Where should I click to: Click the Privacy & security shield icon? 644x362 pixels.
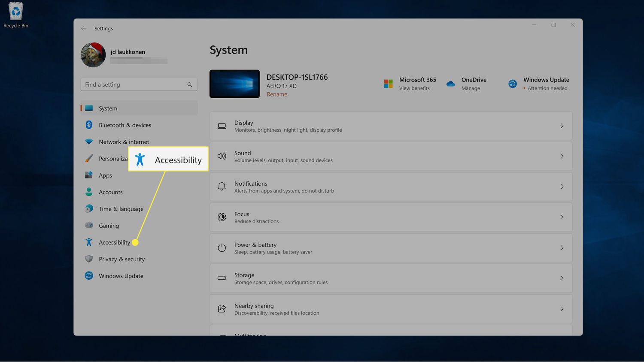(89, 259)
